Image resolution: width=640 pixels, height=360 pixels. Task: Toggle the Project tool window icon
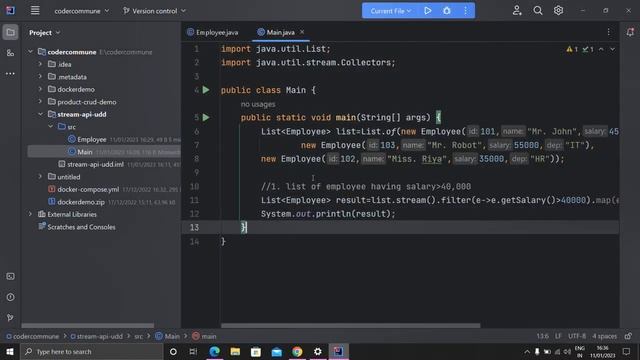(x=10, y=32)
